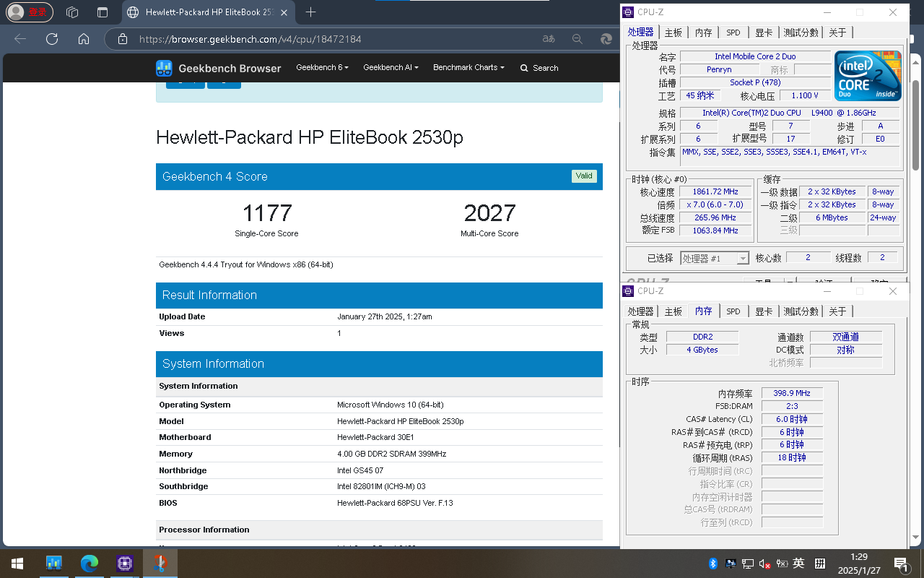This screenshot has height=578, width=924.
Task: Refresh the Geekbench page
Action: (52, 39)
